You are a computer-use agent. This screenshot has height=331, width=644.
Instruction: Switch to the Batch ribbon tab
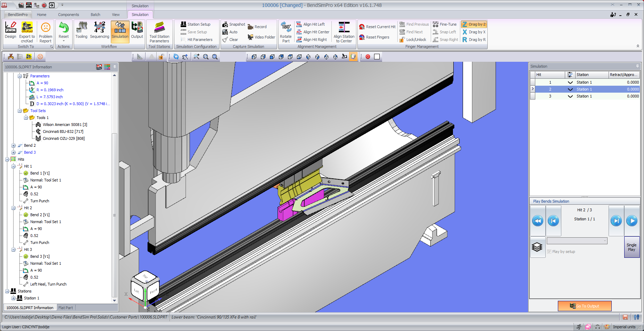(x=96, y=15)
